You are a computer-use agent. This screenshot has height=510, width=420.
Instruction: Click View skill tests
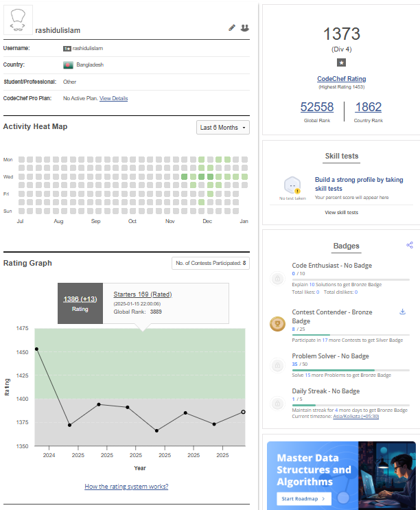tap(341, 212)
